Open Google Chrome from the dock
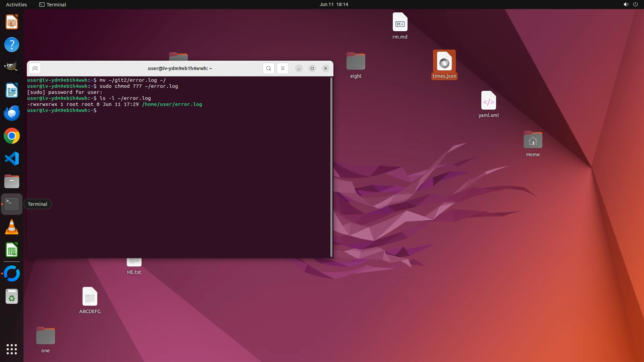The width and height of the screenshot is (644, 362). coord(12,136)
